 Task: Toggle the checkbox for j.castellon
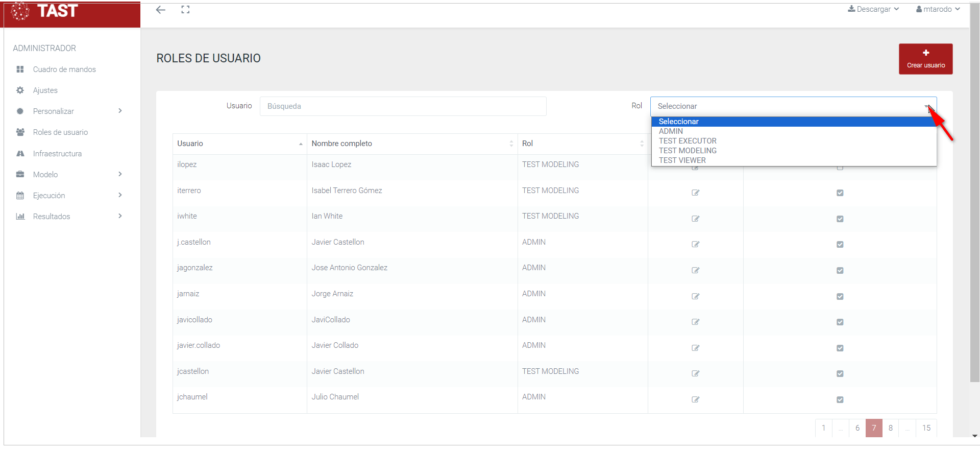point(840,245)
